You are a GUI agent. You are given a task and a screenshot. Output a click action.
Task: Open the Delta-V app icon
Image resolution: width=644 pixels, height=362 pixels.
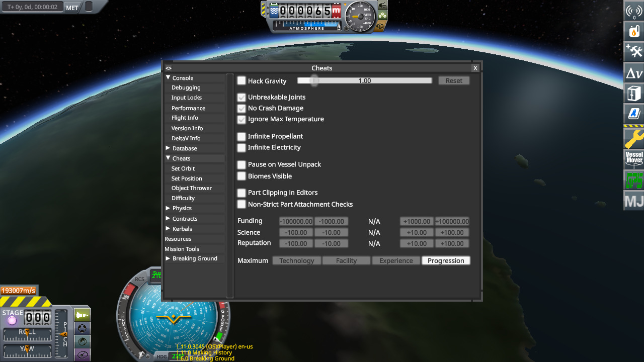tap(634, 72)
